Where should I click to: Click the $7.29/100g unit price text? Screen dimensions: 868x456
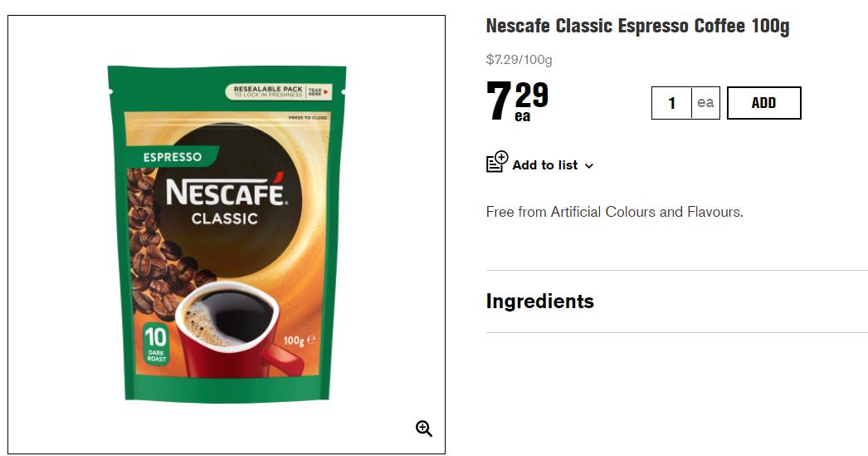519,59
